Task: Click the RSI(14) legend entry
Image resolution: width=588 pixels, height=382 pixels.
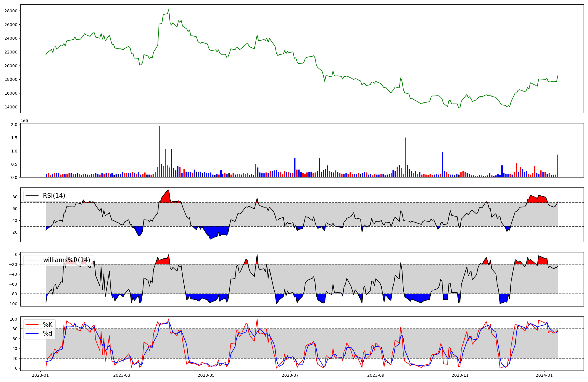Action: click(46, 196)
